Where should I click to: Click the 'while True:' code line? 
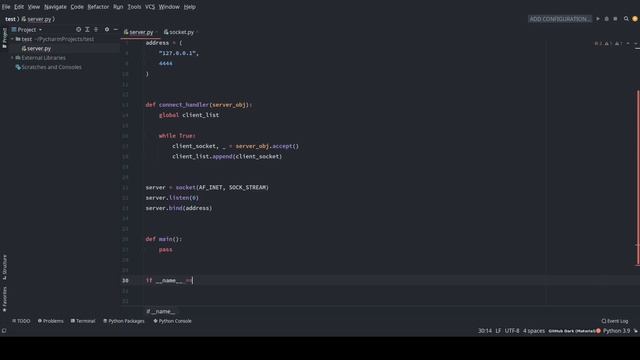tap(177, 136)
